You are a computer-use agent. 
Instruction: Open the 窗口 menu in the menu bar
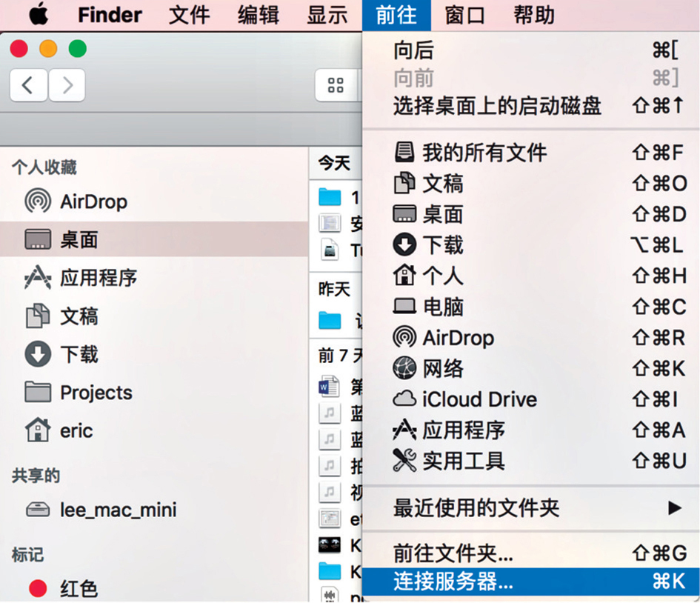tap(464, 14)
